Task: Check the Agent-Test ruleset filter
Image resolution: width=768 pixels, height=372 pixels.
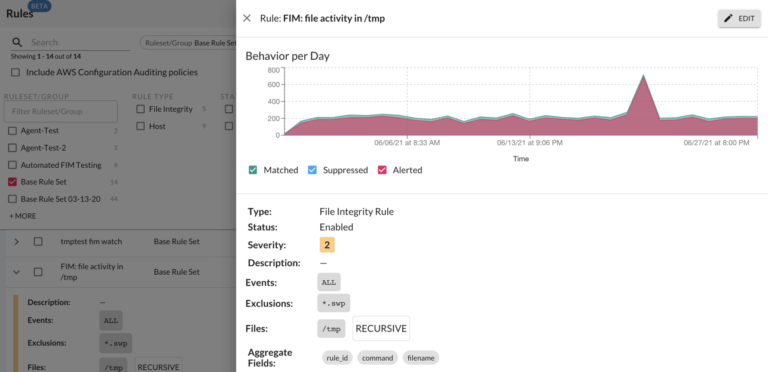Action: (13, 131)
